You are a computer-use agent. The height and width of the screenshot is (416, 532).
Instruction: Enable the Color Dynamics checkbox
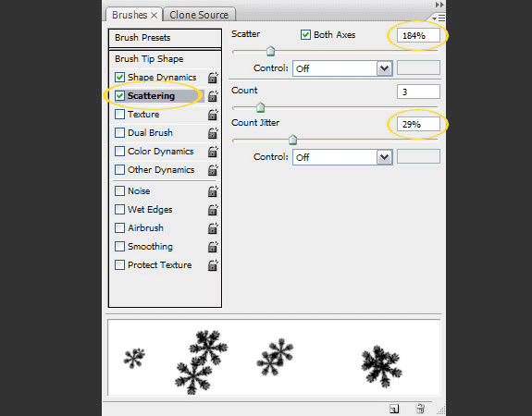[119, 152]
